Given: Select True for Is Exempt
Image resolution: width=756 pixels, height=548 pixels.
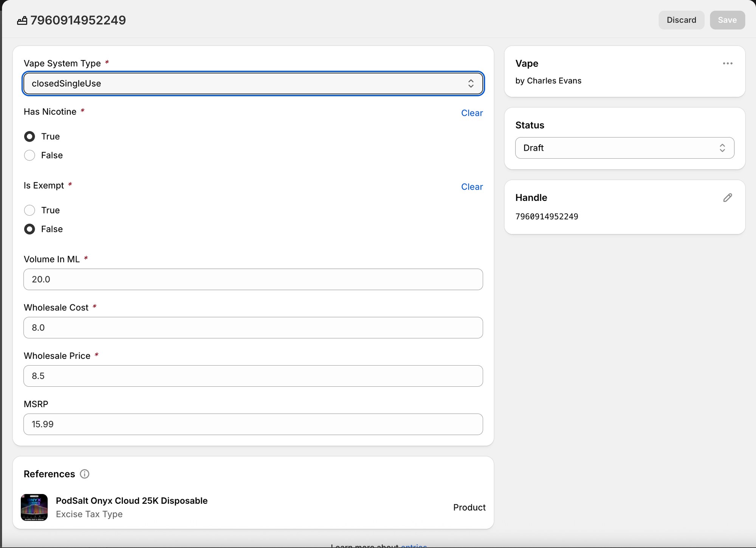Looking at the screenshot, I should tap(29, 210).
